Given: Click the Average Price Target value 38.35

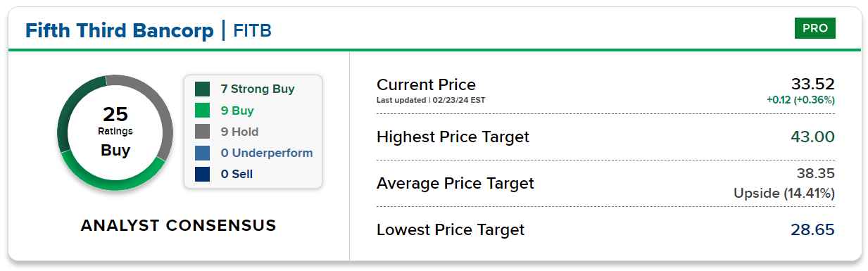Looking at the screenshot, I should 814,173.
